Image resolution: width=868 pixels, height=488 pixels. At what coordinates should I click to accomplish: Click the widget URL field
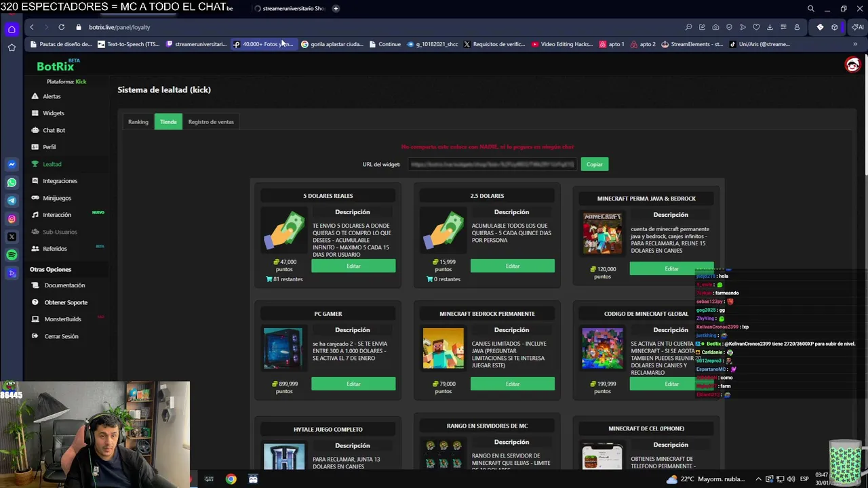pos(492,164)
